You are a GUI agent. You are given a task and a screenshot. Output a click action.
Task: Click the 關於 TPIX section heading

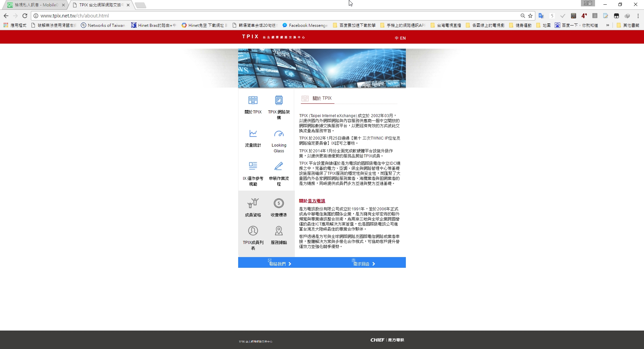click(322, 98)
